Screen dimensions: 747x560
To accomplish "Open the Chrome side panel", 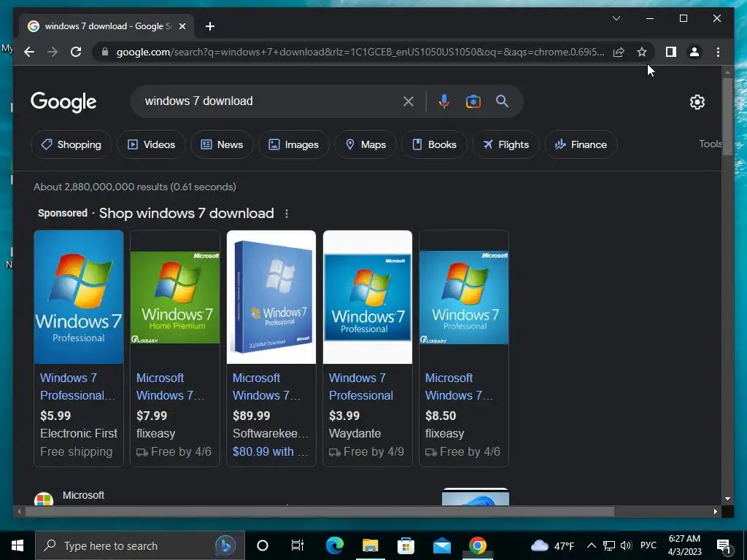I will (x=671, y=52).
